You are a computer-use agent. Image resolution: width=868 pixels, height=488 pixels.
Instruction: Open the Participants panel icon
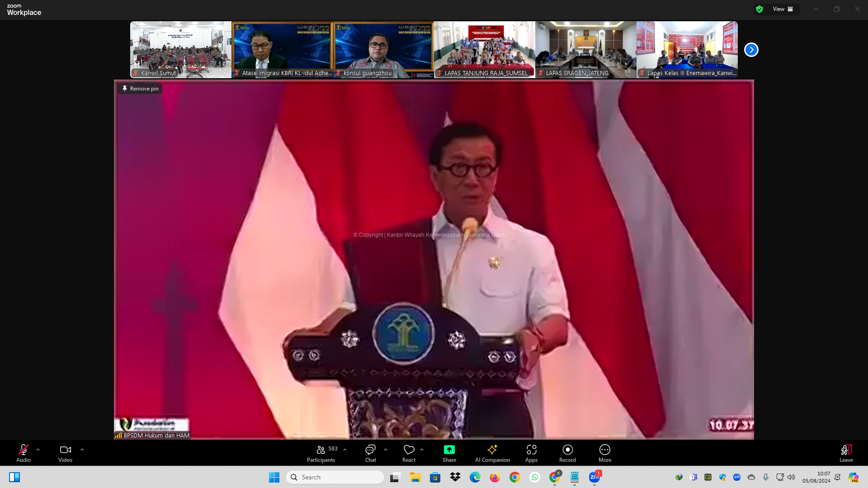(x=321, y=450)
